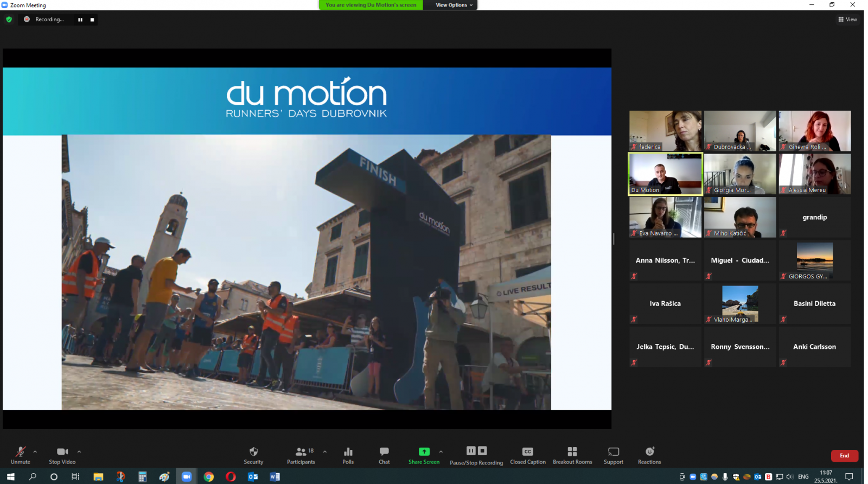Click the ENG language indicator
This screenshot has width=868, height=484.
pyautogui.click(x=803, y=476)
